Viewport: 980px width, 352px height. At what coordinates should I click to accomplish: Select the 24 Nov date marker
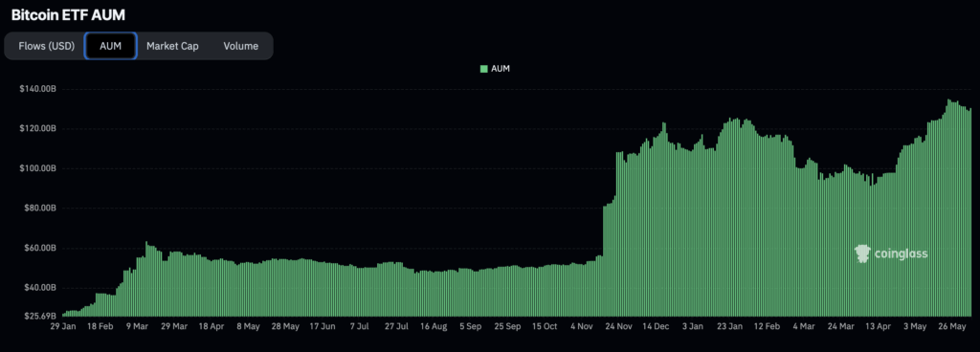619,326
